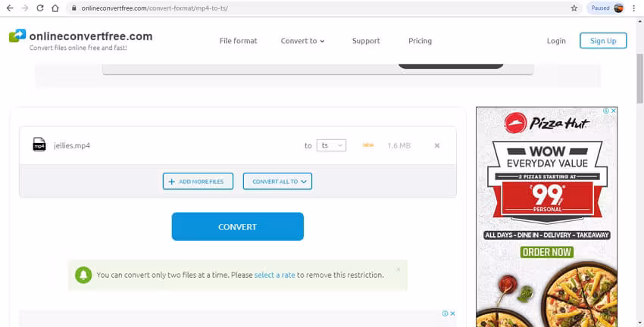Open Pizza Hut ad info icon
This screenshot has width=644, height=327.
[606, 111]
